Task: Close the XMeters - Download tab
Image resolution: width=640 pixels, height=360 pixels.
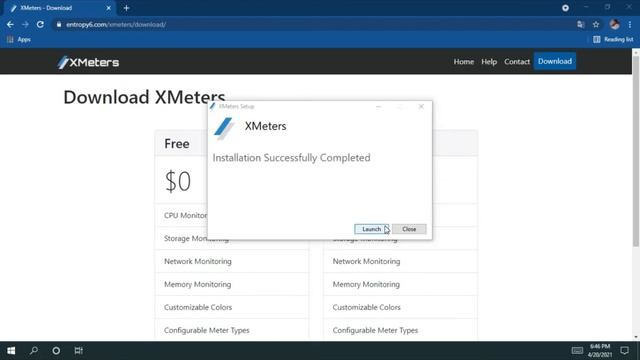Action: coord(109,8)
